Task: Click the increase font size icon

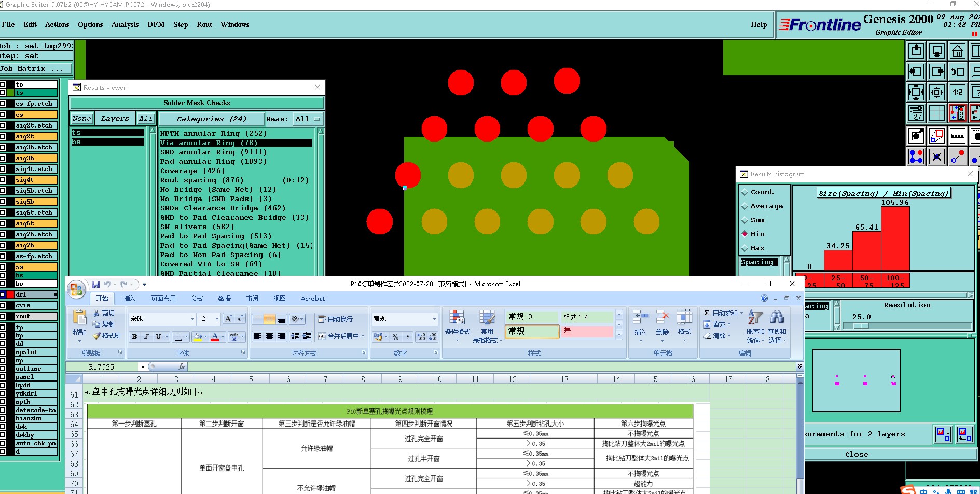Action: (228, 319)
